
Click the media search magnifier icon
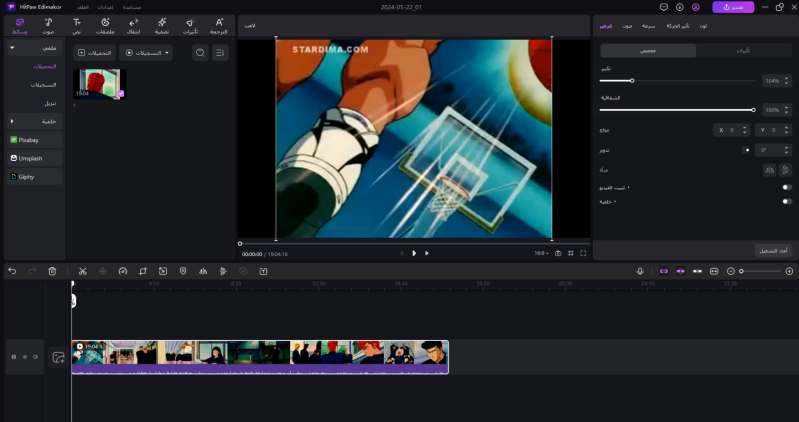[200, 52]
